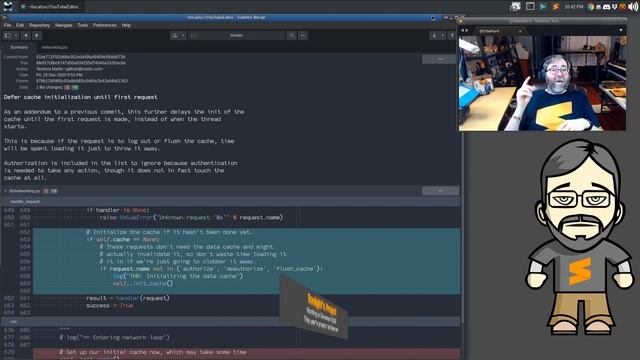Click the volume speaker icon in system tray
The width and height of the screenshot is (640, 360).
[633, 7]
